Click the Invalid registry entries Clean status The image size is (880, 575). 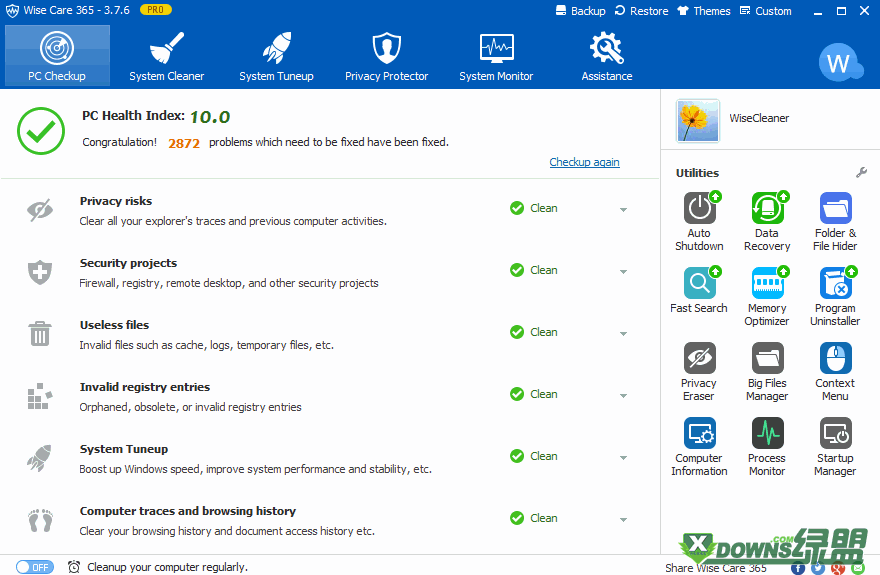[x=534, y=394]
